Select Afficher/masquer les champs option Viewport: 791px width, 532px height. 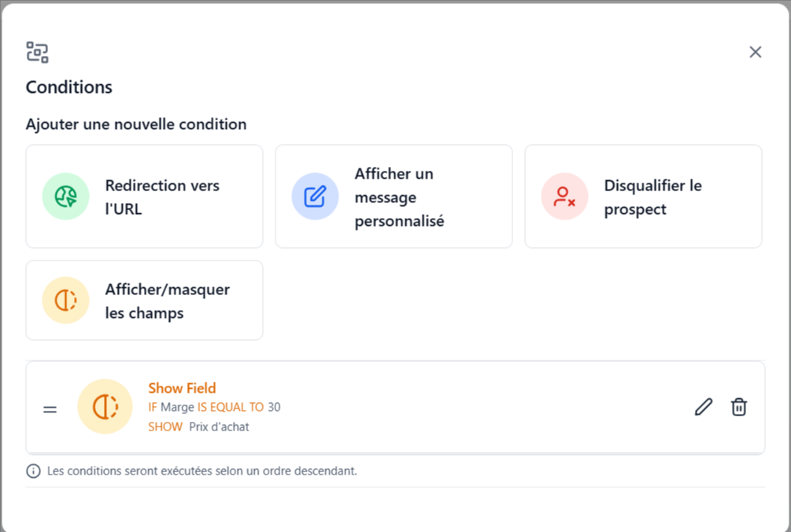(x=144, y=301)
